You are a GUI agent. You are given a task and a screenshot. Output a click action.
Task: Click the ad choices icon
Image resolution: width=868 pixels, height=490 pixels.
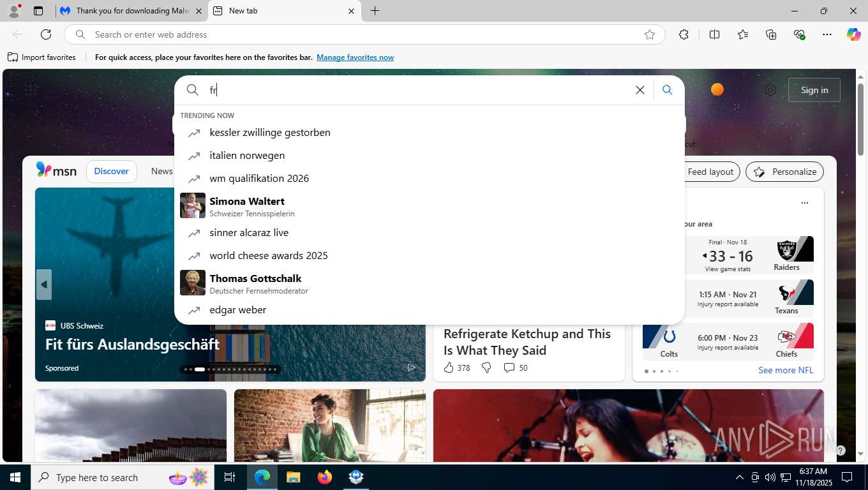click(412, 367)
